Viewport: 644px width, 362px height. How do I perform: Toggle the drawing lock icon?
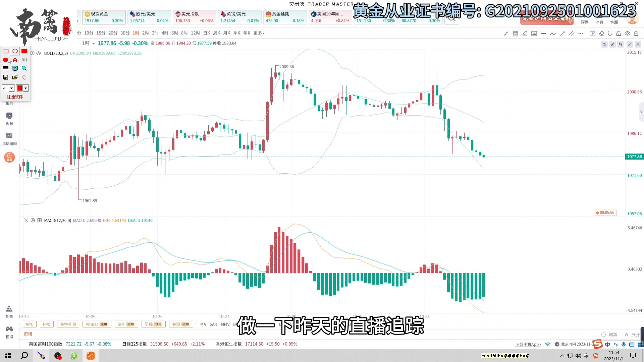[x=619, y=34]
